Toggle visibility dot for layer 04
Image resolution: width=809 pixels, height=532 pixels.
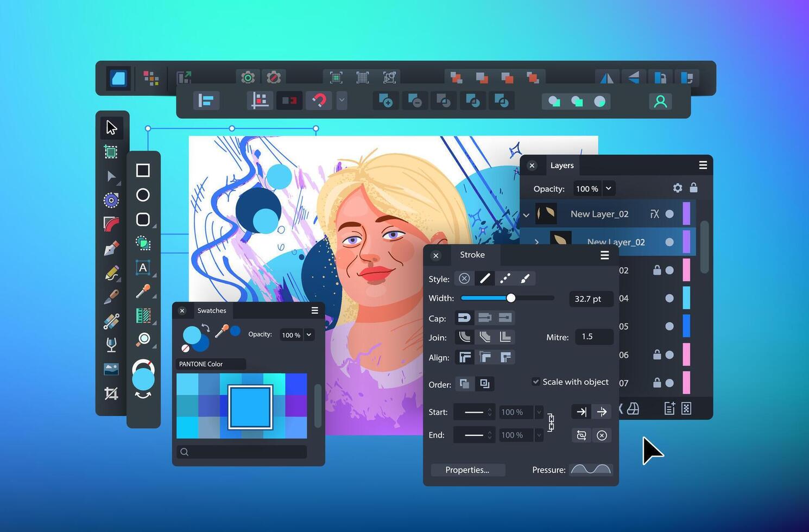click(x=669, y=298)
